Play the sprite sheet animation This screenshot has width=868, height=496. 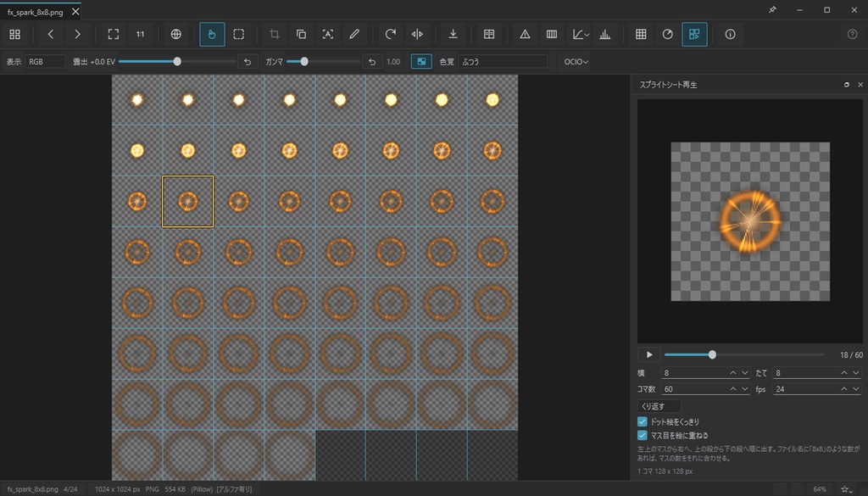(x=648, y=355)
